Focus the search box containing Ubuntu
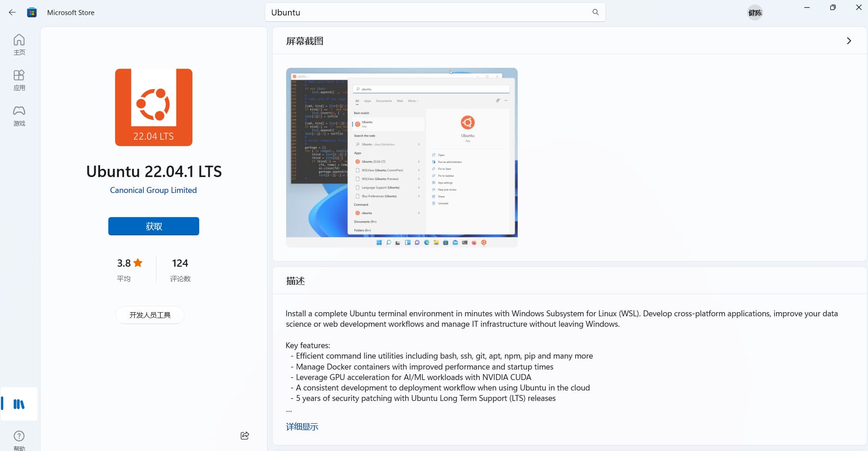The image size is (868, 451). coord(435,12)
